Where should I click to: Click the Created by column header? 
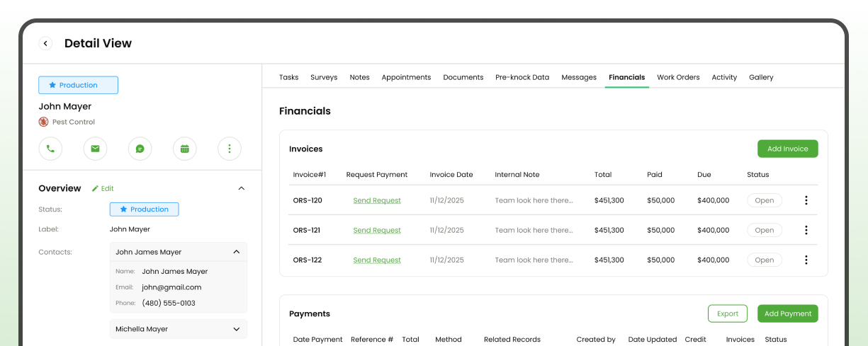[596, 340]
